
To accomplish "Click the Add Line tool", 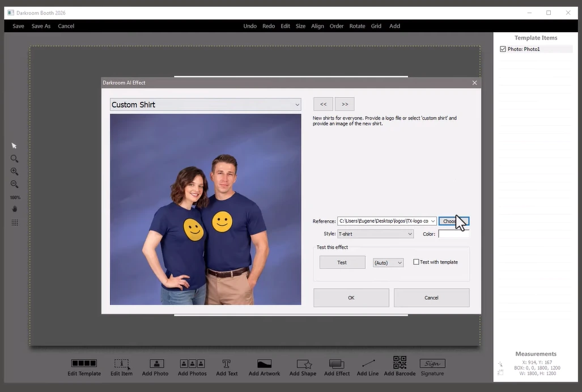I will tap(368, 367).
